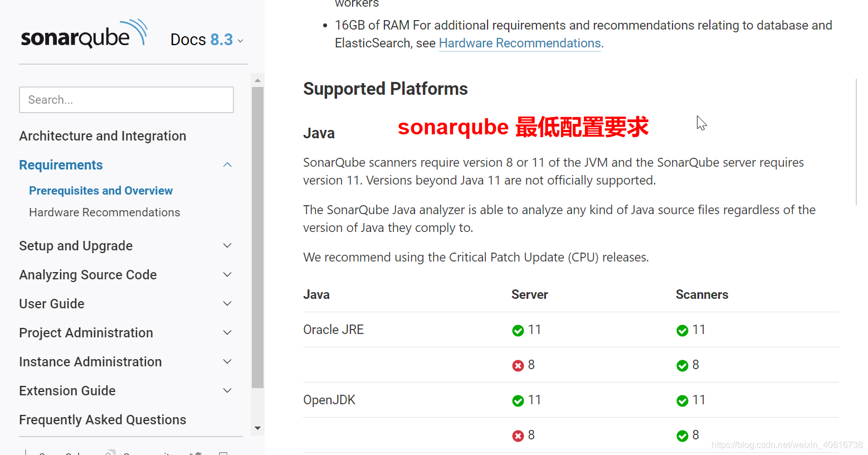Click the Java table column header

click(x=316, y=294)
